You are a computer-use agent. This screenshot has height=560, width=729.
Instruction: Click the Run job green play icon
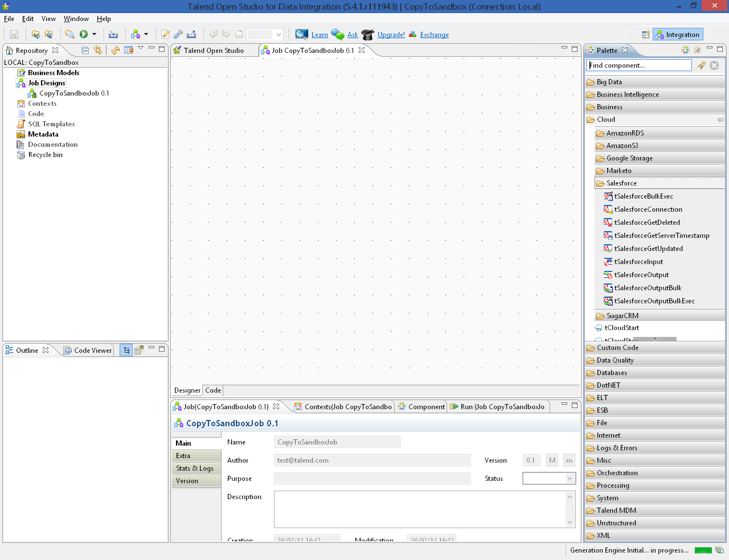(84, 35)
